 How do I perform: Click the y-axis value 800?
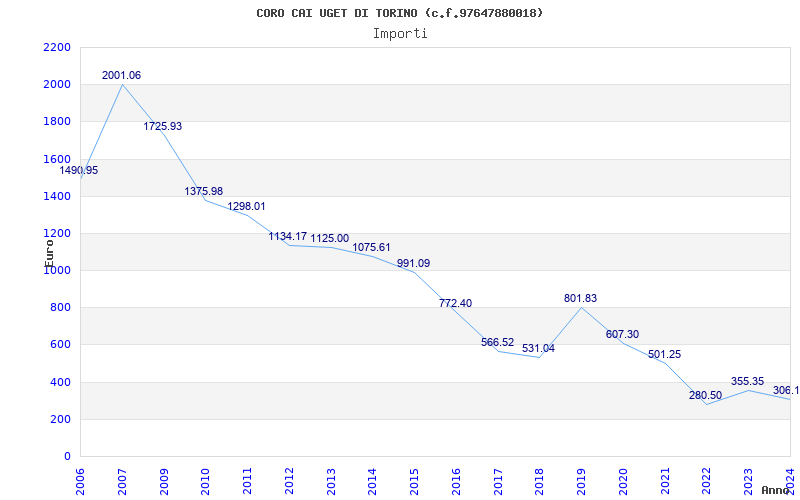coord(60,308)
